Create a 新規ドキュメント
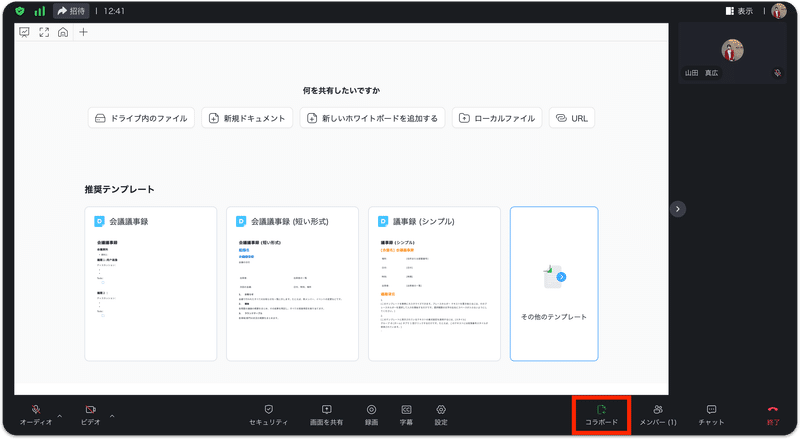The image size is (800, 439). [x=247, y=118]
